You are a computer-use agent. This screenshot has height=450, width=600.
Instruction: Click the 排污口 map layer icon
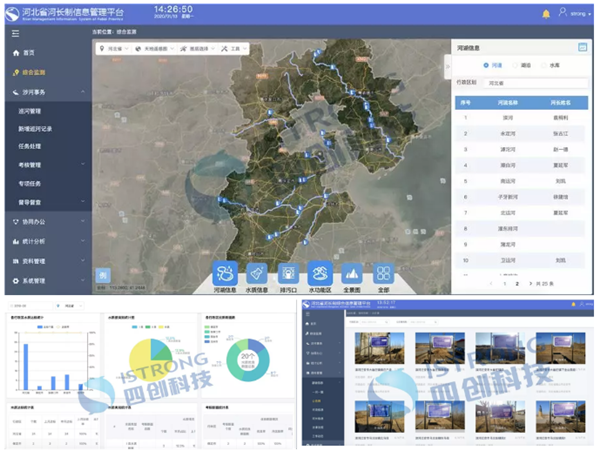(x=289, y=273)
